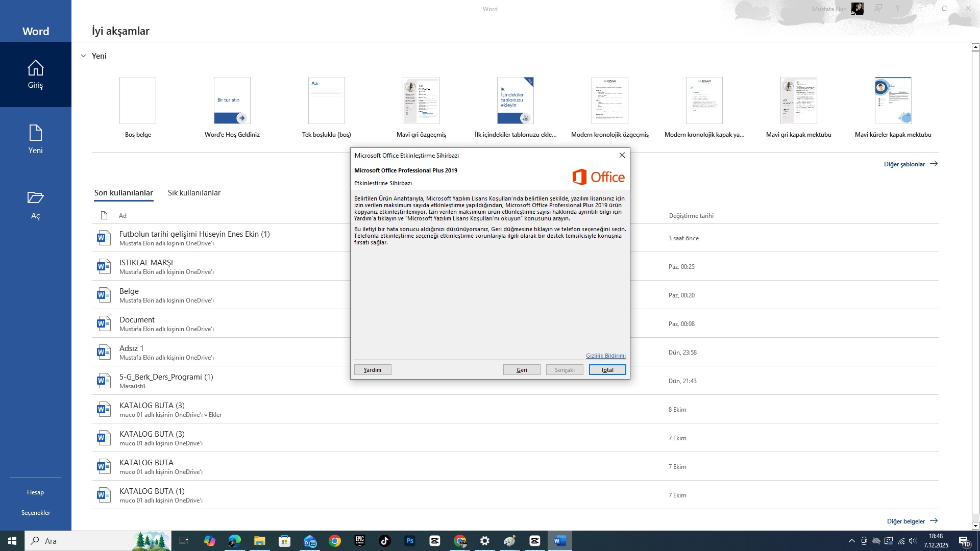Open the Gizlilik Bildirimi link
Viewport: 980px width, 551px height.
pyautogui.click(x=606, y=356)
